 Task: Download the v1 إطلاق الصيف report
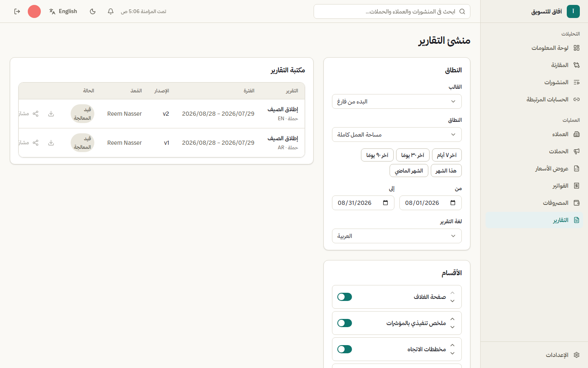(x=51, y=143)
